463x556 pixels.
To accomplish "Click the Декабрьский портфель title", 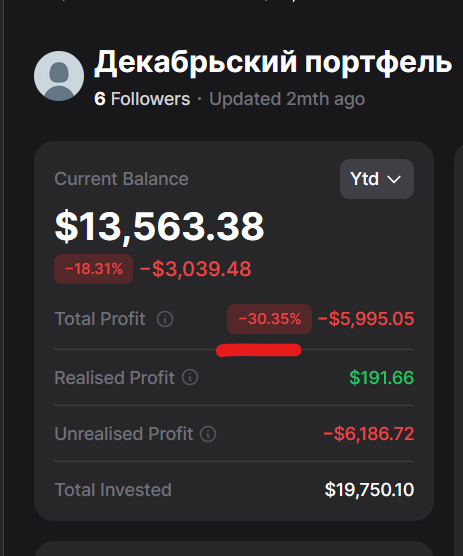I will [273, 62].
